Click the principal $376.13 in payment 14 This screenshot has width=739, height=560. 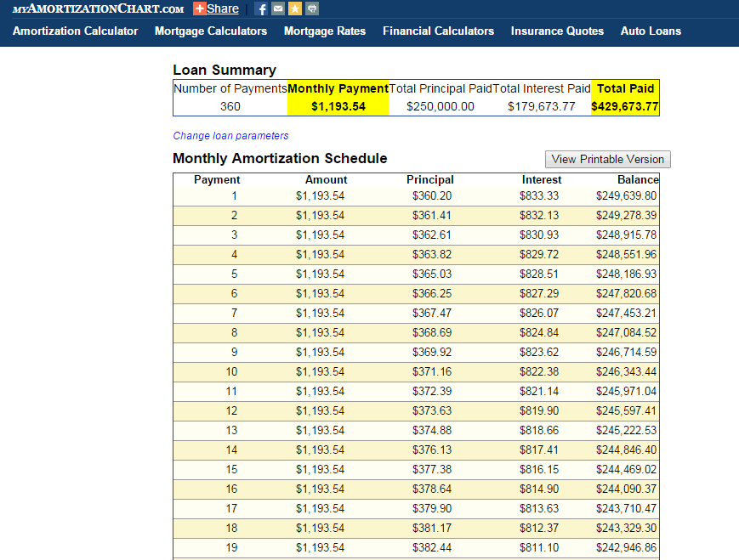[x=432, y=450]
